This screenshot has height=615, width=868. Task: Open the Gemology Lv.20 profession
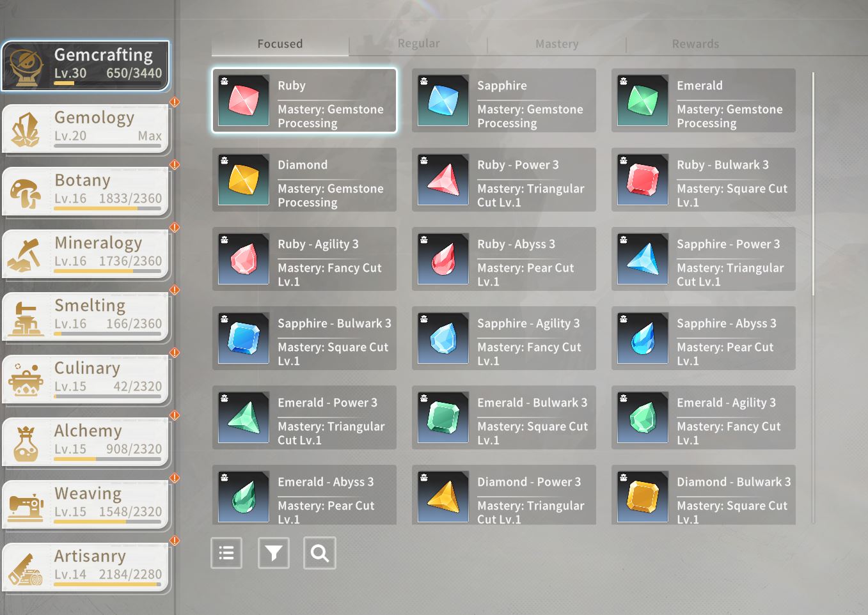pyautogui.click(x=86, y=129)
